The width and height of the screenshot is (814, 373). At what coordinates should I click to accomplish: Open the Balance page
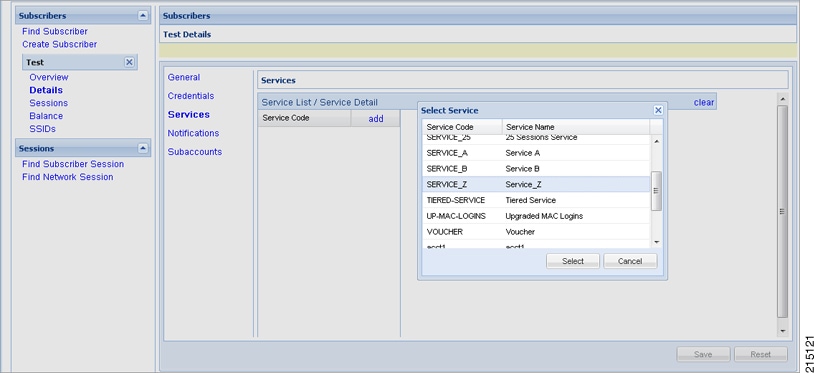[46, 116]
